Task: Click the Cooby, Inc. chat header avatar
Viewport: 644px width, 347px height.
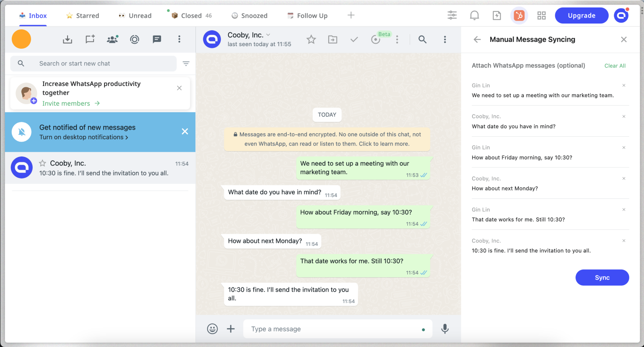Action: [212, 39]
